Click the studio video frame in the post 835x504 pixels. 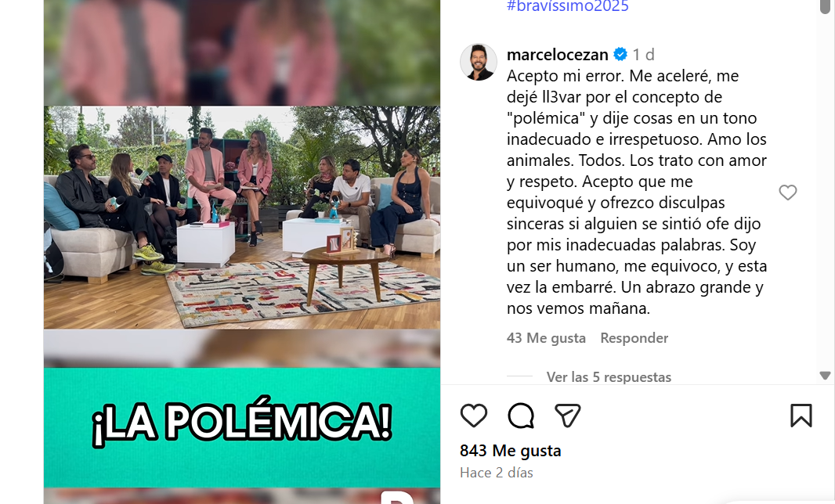[x=242, y=217]
